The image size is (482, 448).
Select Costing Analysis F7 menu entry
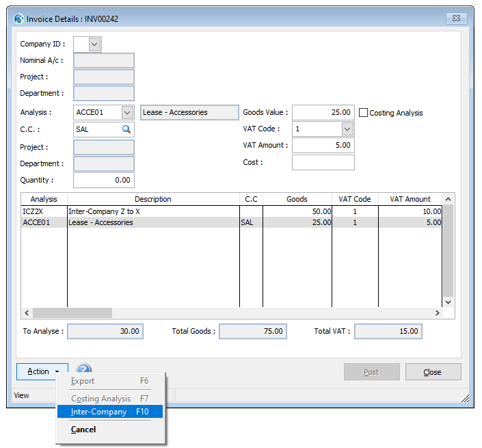110,399
